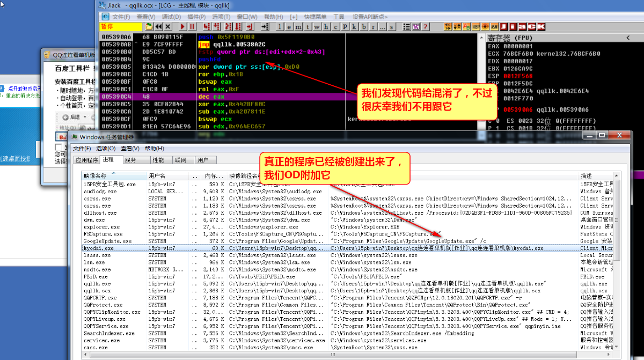644x360 pixels.
Task: Open 查看(V) menu in debugger
Action: (x=145, y=17)
